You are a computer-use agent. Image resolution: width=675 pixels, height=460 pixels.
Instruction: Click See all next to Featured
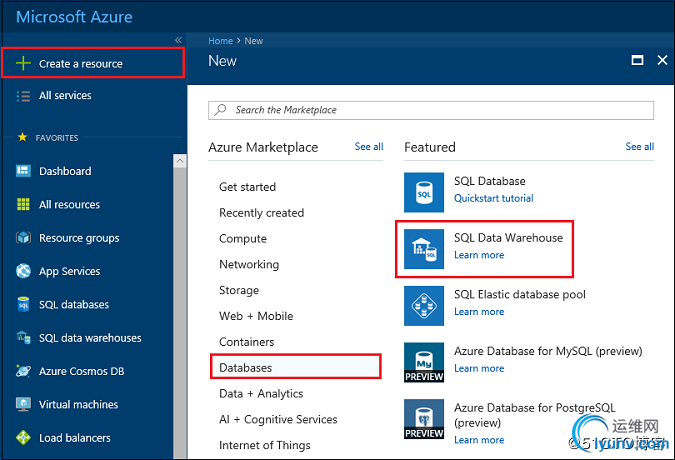click(640, 147)
